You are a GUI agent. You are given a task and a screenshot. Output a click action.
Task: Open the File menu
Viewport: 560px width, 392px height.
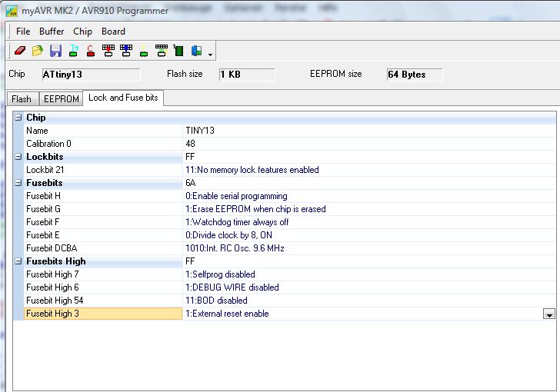click(x=23, y=32)
